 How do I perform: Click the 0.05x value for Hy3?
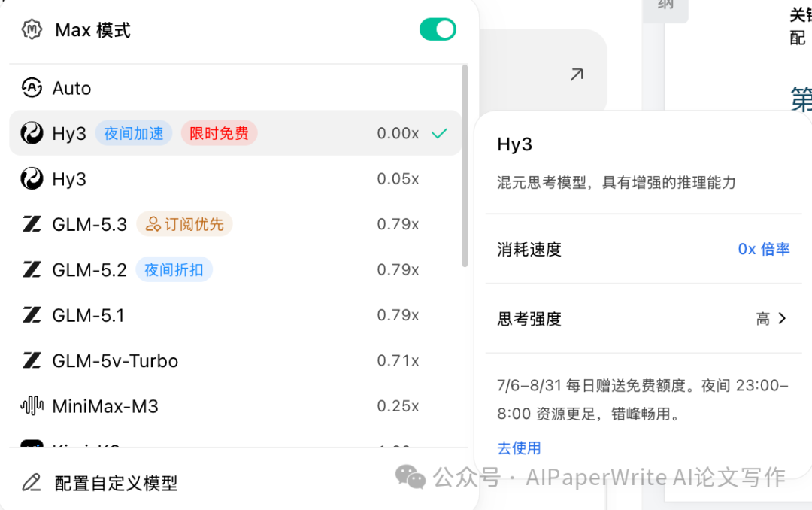398,179
